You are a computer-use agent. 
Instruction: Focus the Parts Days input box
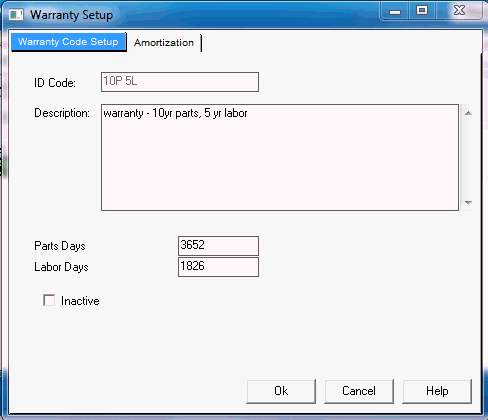[218, 246]
